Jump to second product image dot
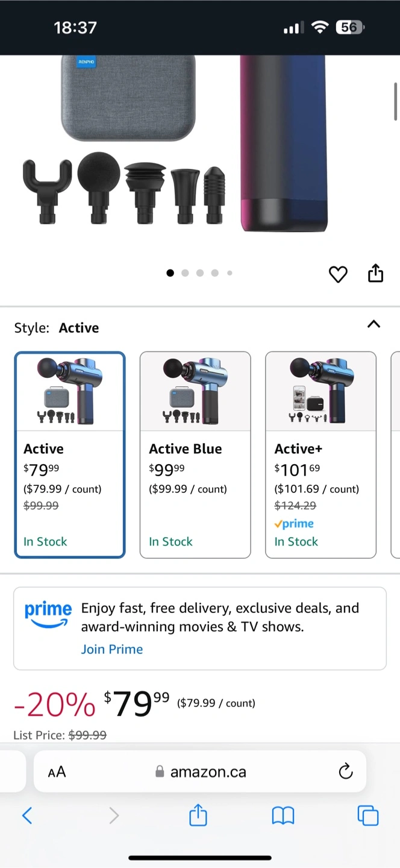The image size is (400, 868). (x=185, y=273)
